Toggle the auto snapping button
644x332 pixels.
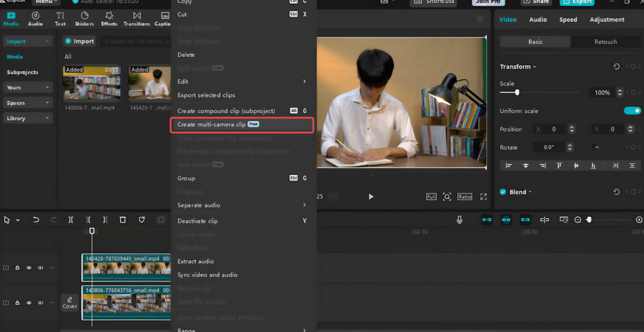point(506,220)
